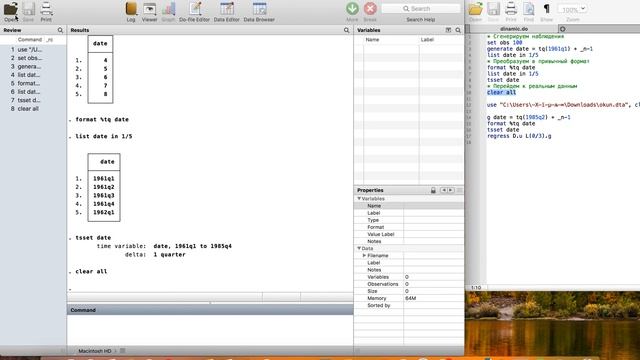Viewport: 640px width, 360px height.
Task: Collapse the Variables section in Properties
Action: (x=359, y=198)
